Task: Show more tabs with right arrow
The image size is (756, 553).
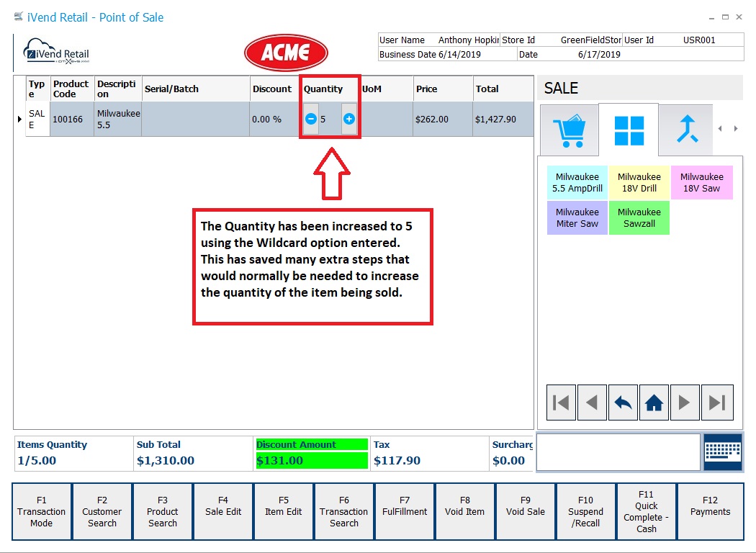Action: click(736, 128)
